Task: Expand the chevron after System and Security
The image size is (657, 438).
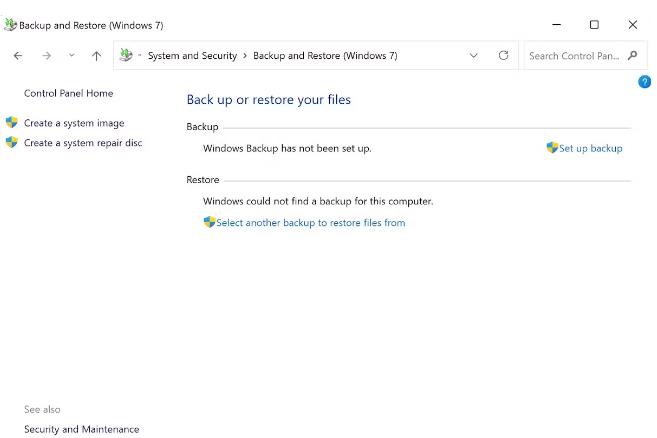Action: [245, 56]
